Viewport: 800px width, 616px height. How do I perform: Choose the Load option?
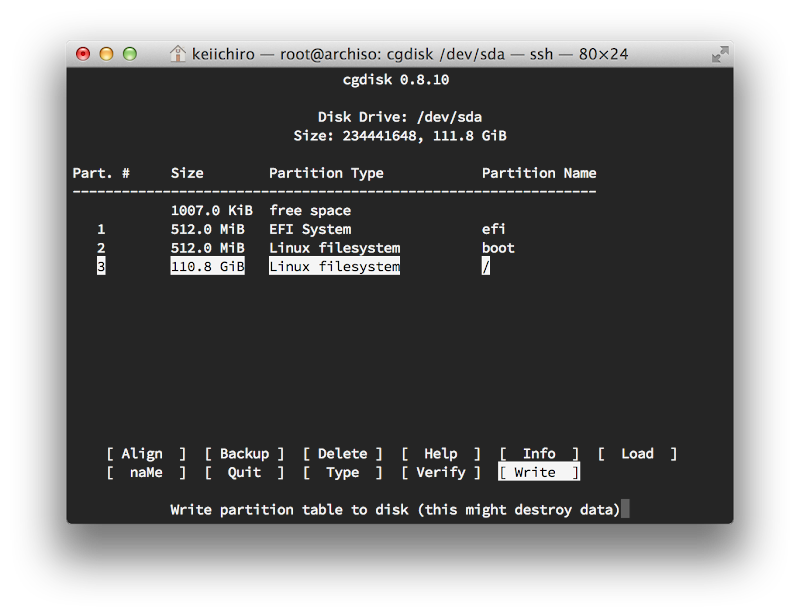click(x=637, y=454)
